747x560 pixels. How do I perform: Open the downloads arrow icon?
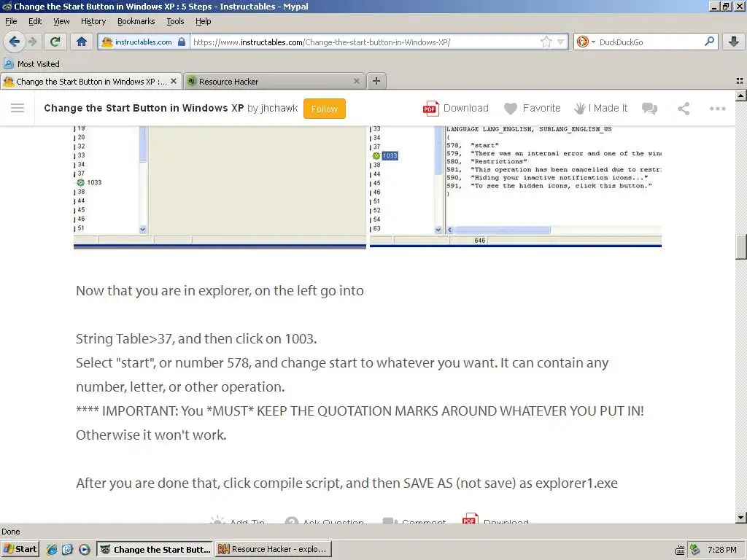tap(734, 42)
